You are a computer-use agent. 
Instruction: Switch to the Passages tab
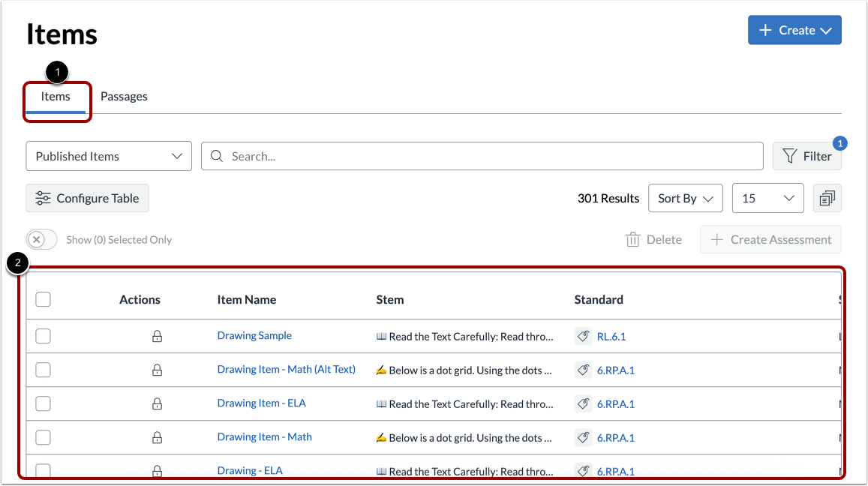pyautogui.click(x=124, y=96)
